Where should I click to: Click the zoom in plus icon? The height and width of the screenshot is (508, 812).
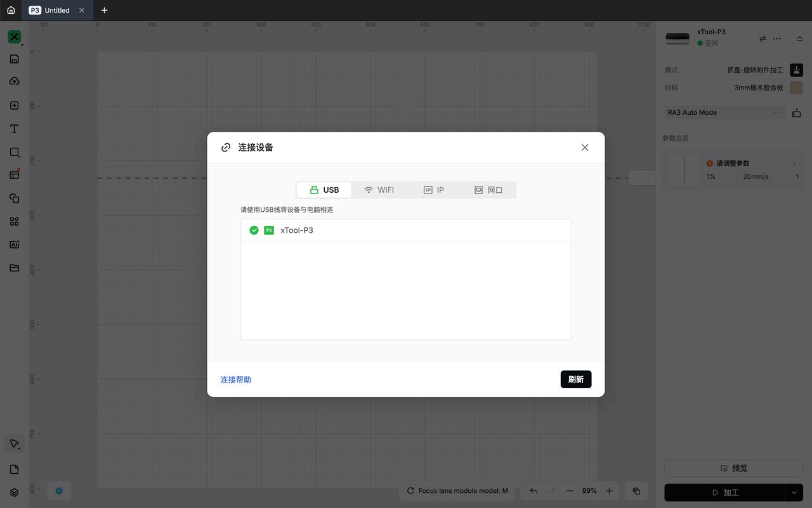pos(609,491)
